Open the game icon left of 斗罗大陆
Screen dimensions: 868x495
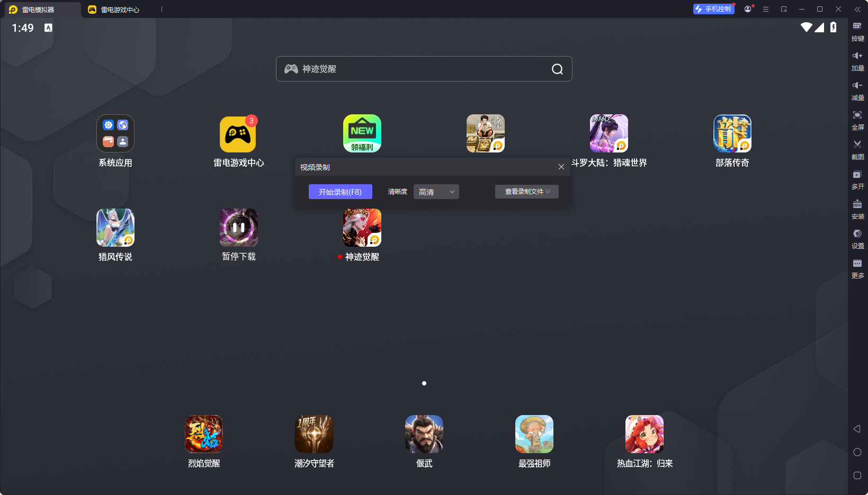pos(486,133)
